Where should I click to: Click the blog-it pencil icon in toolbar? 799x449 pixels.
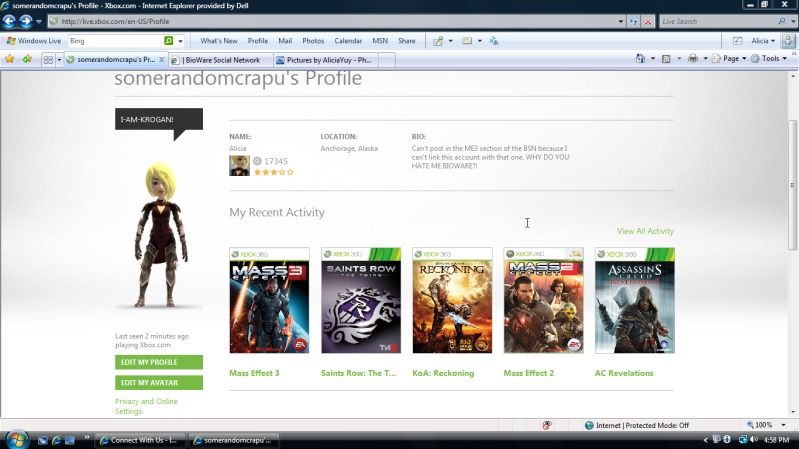coord(438,41)
